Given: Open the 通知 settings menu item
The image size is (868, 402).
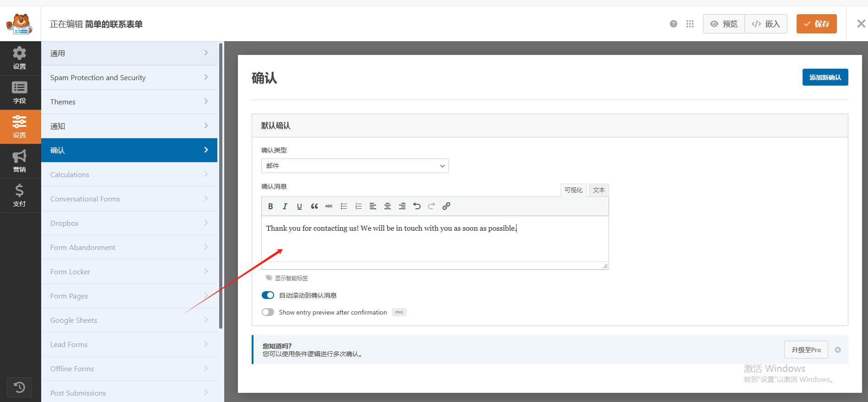Looking at the screenshot, I should pyautogui.click(x=129, y=126).
